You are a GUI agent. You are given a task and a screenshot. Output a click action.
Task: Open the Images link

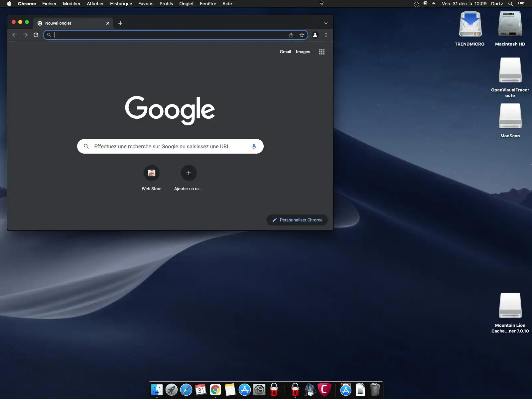click(303, 52)
